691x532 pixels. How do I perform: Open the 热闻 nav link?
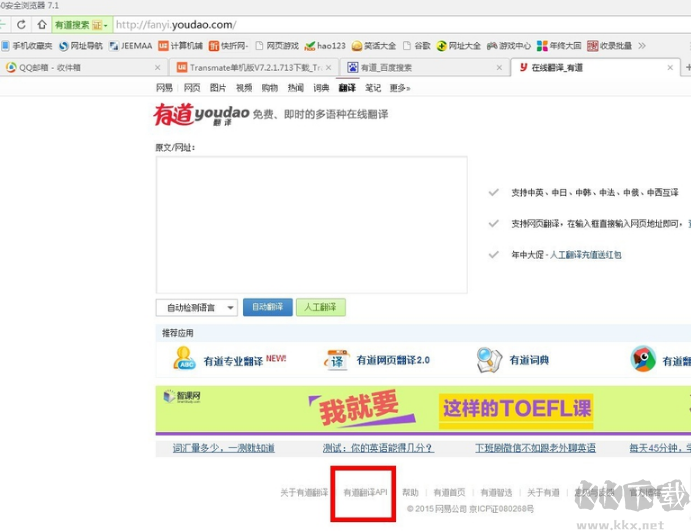(x=296, y=88)
